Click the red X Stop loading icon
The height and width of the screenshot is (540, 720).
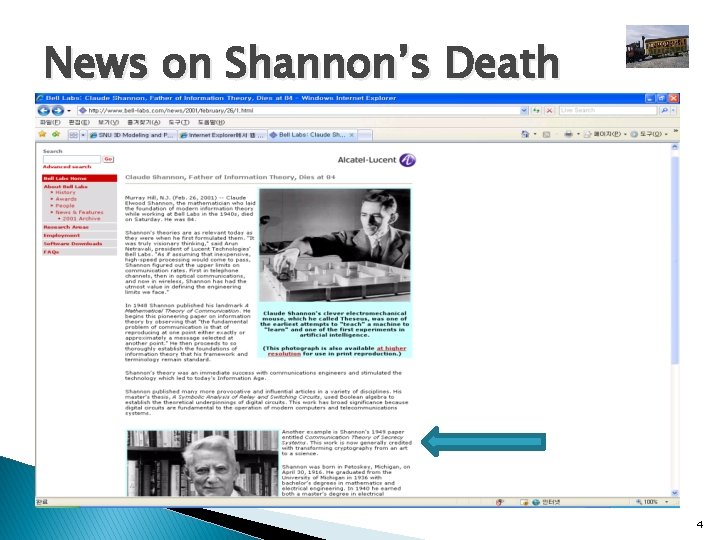549,111
